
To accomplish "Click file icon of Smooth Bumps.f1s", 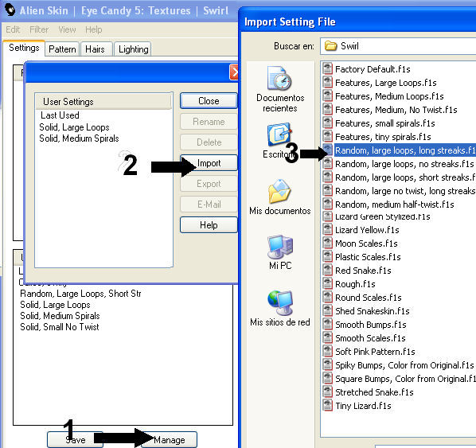I will pyautogui.click(x=327, y=324).
